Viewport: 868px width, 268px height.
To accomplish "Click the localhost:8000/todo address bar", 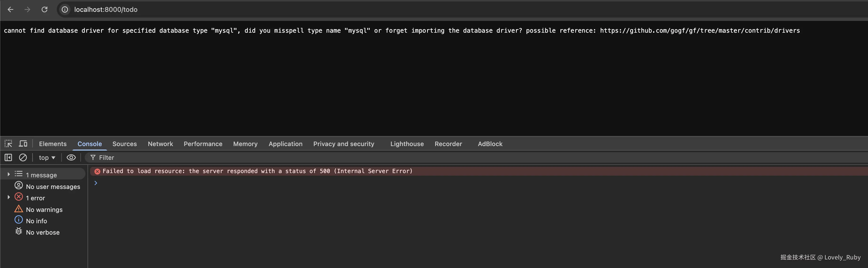I will (x=106, y=9).
